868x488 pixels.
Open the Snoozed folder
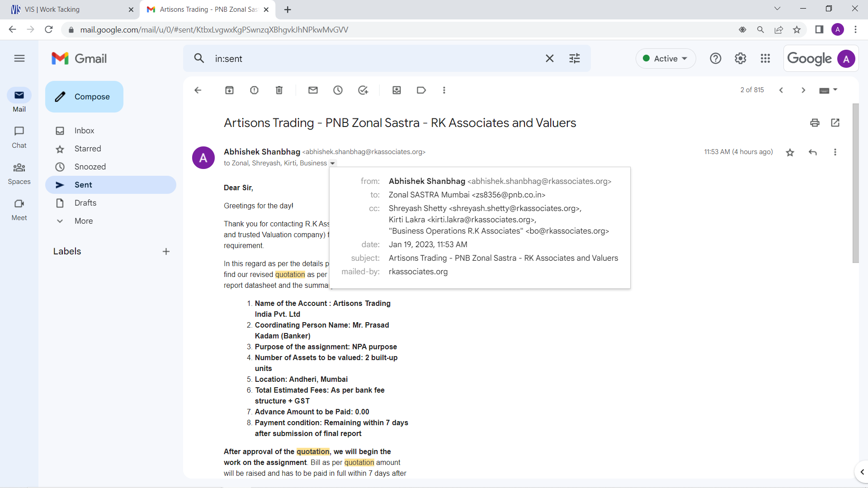(x=111, y=167)
